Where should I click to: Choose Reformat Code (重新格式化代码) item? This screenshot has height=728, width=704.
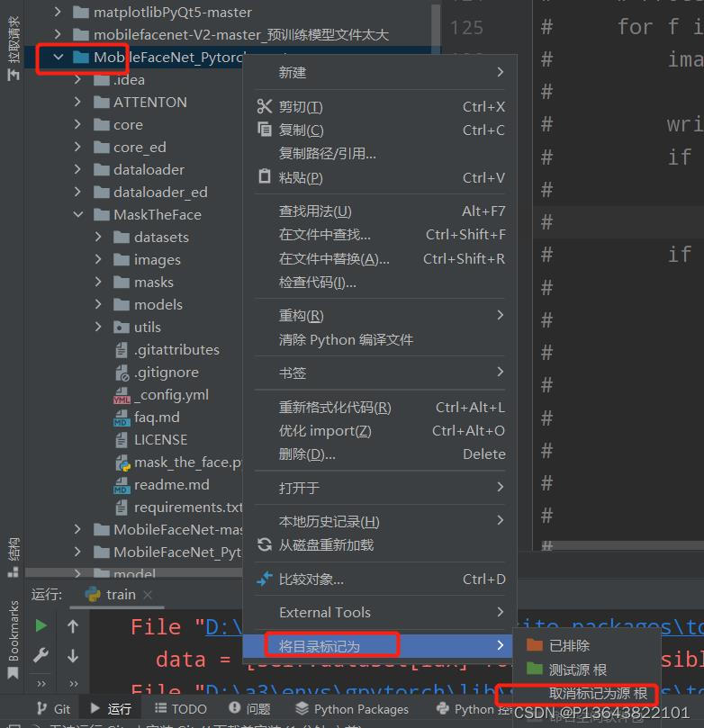click(x=380, y=407)
